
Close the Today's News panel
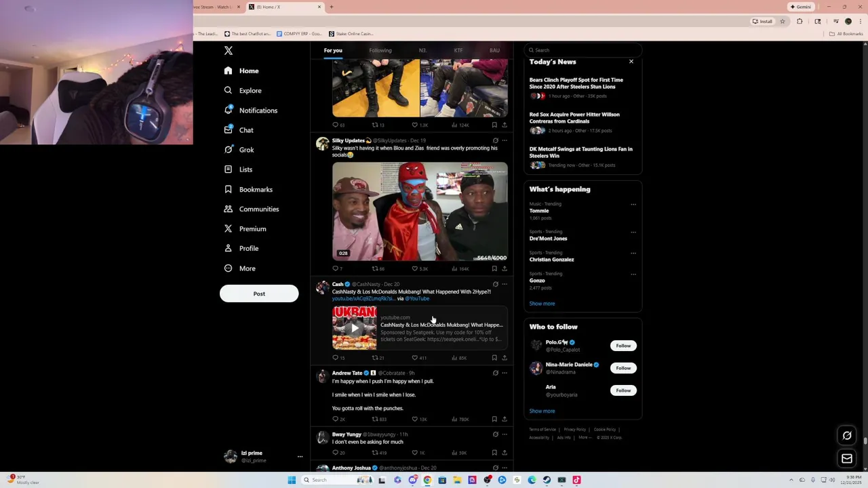(631, 62)
